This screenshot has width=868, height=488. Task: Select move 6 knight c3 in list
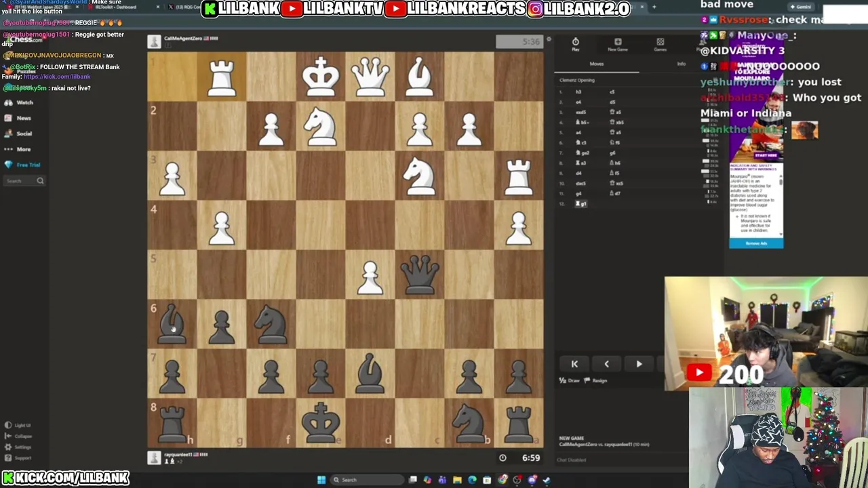pos(581,143)
